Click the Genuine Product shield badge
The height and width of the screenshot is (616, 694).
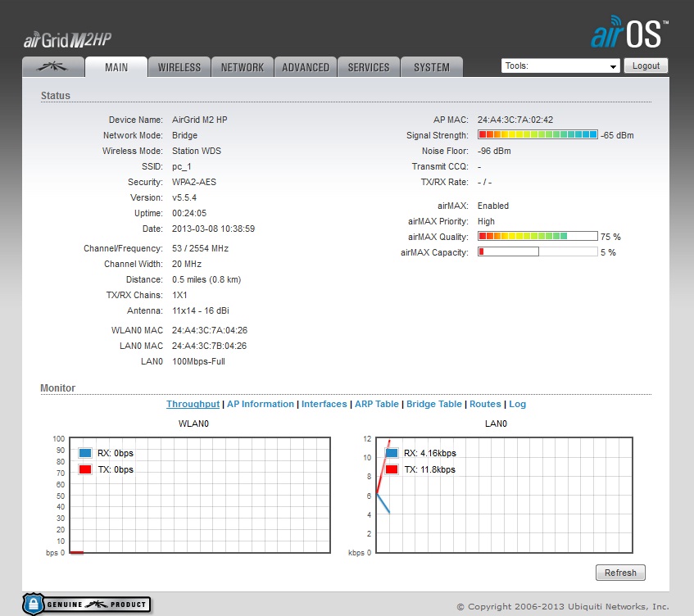click(x=87, y=604)
